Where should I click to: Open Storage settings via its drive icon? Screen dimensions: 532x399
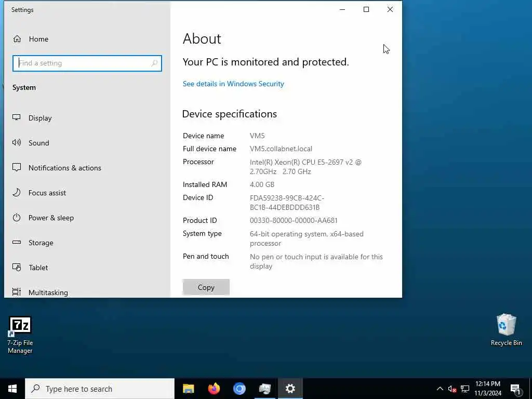(16, 242)
